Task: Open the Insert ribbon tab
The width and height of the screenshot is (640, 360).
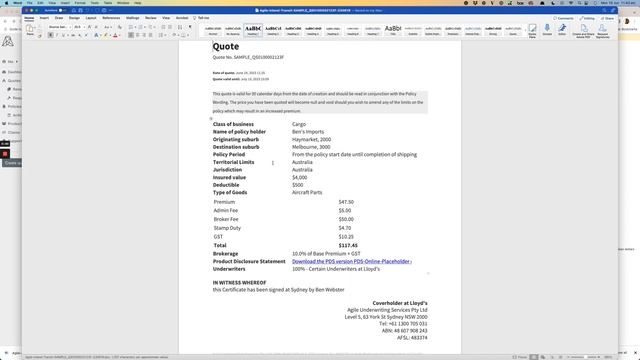Action: pos(44,18)
